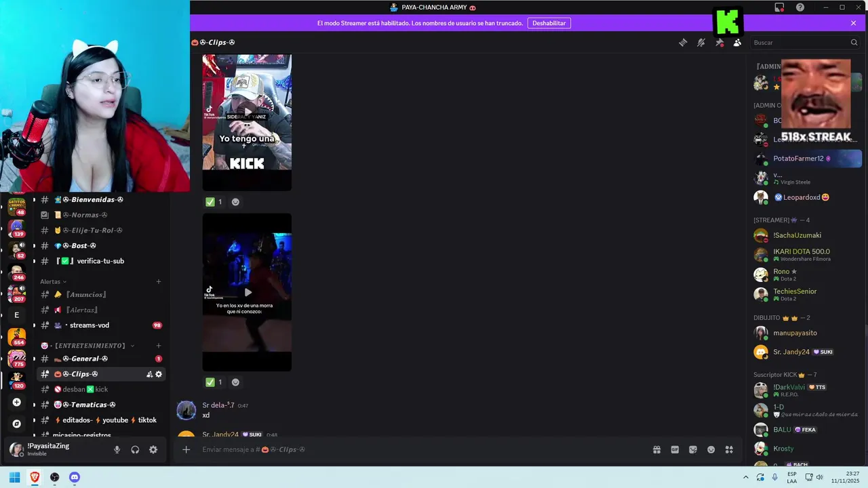
Task: Click create invite icon on Clips channel
Action: tap(149, 374)
